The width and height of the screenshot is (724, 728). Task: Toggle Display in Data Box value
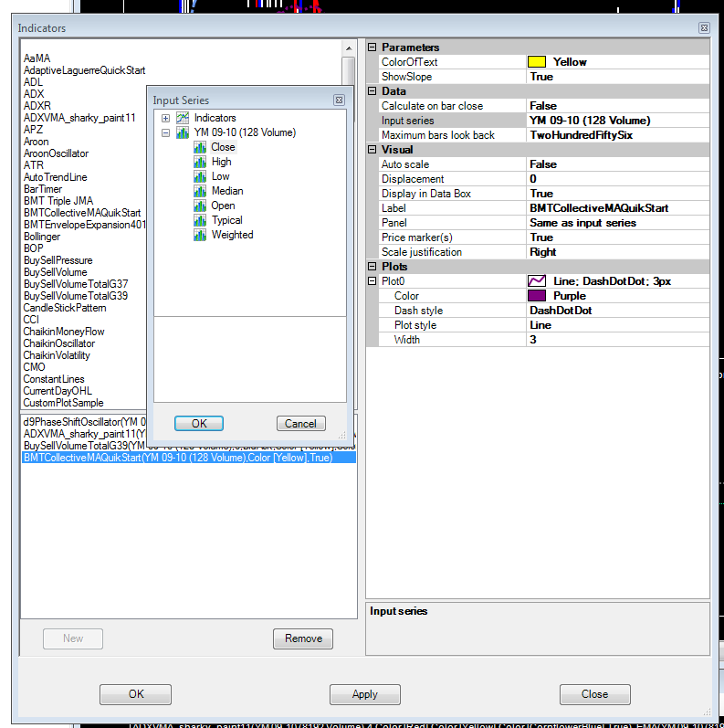[618, 194]
